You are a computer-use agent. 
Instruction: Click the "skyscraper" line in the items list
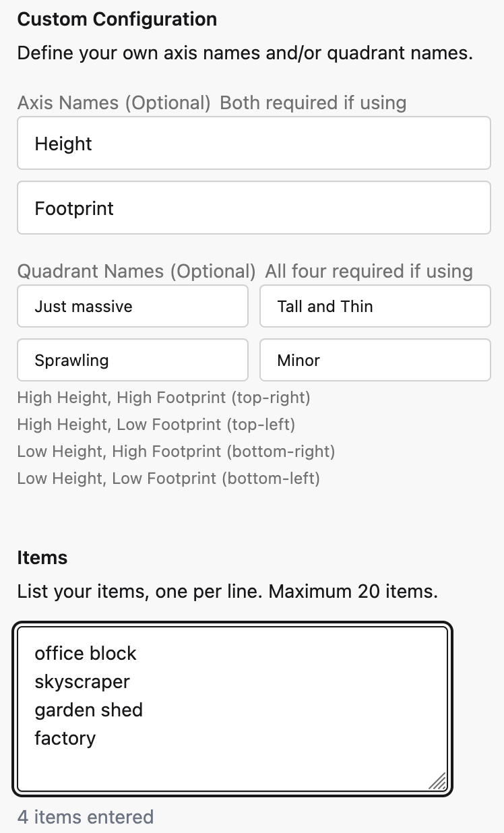tap(82, 682)
